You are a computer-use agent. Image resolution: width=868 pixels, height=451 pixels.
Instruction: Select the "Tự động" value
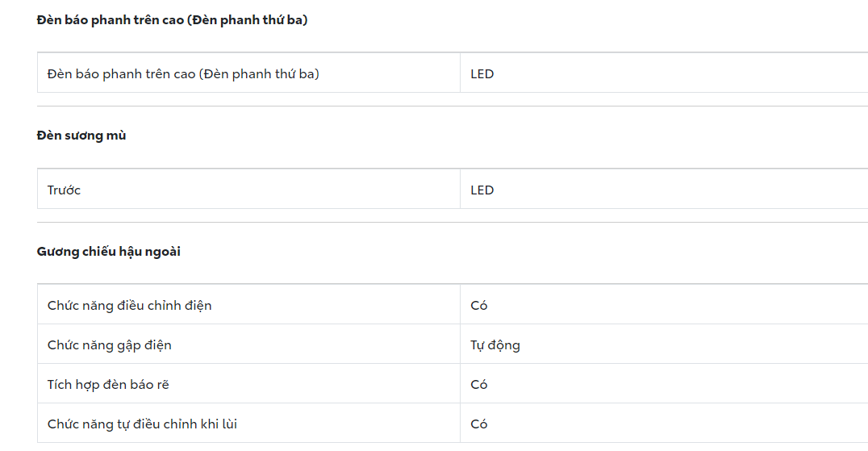coord(495,345)
